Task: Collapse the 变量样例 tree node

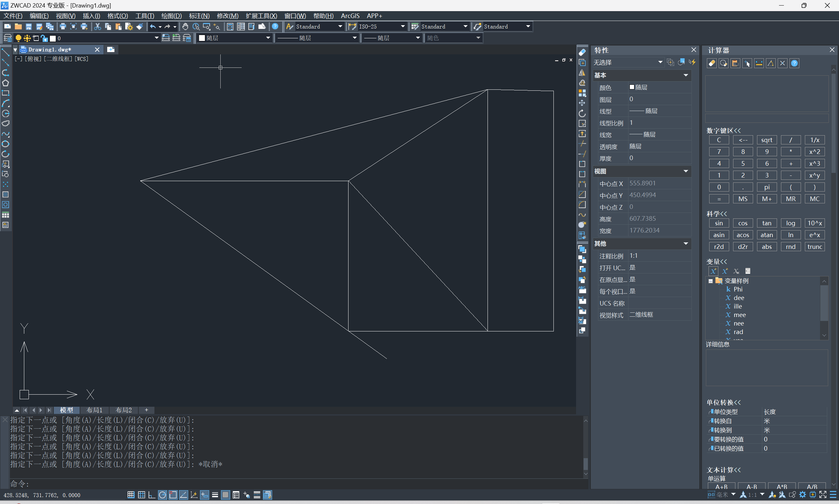Action: coord(710,281)
